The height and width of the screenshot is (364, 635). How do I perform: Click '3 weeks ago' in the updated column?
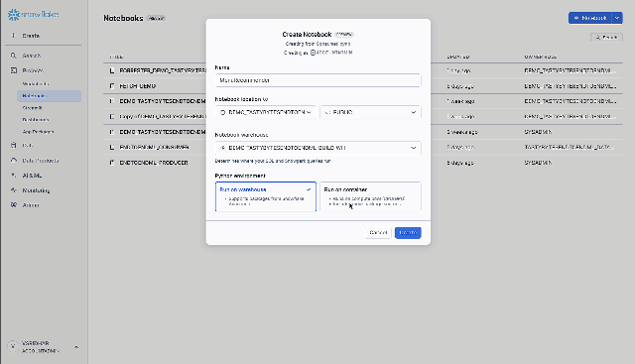point(462,132)
